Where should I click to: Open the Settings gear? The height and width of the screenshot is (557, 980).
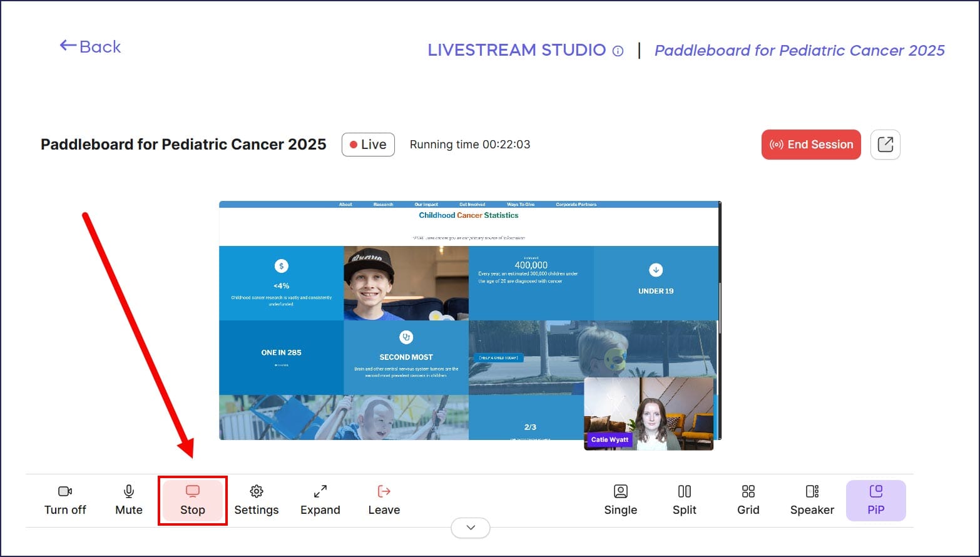[257, 500]
